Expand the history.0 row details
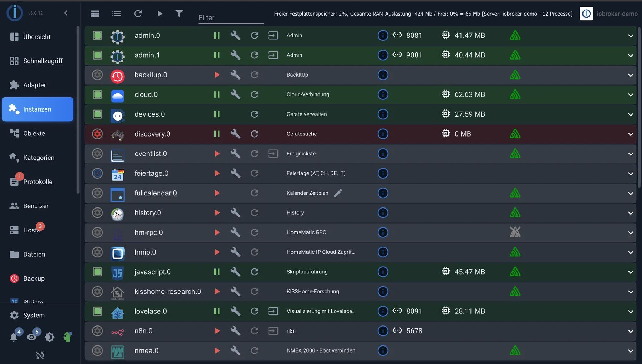The height and width of the screenshot is (364, 642). 631,213
